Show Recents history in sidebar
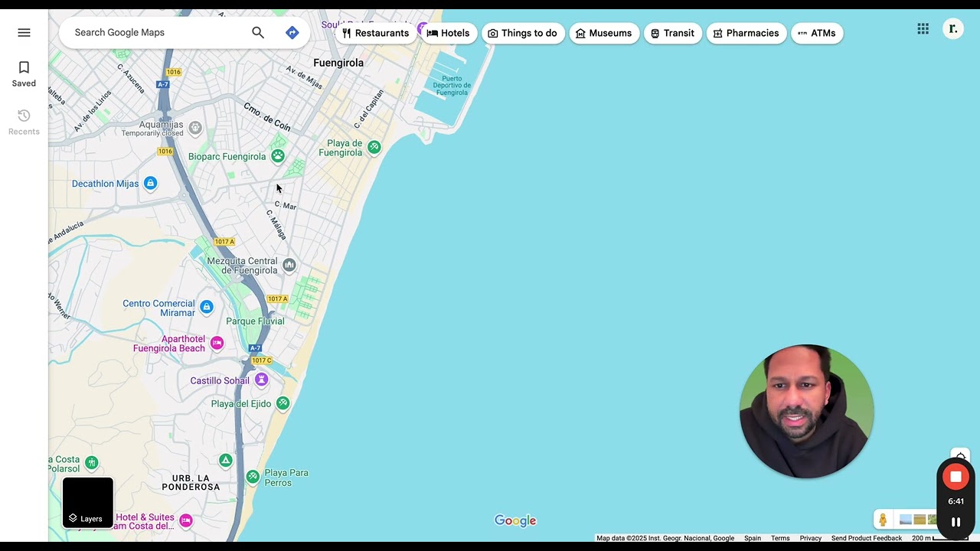 coord(24,122)
